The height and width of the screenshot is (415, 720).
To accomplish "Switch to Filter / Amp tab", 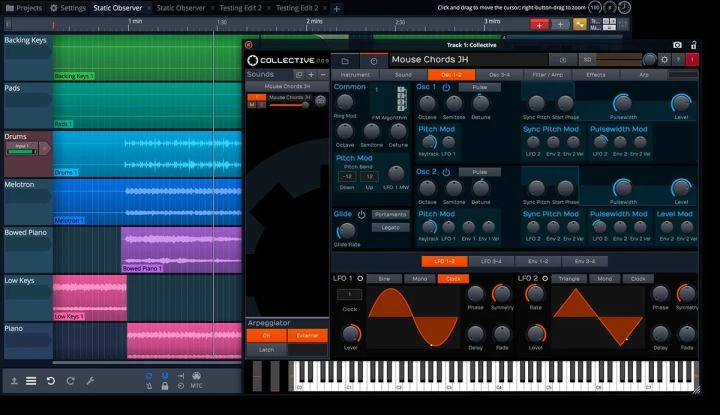I will [x=547, y=75].
